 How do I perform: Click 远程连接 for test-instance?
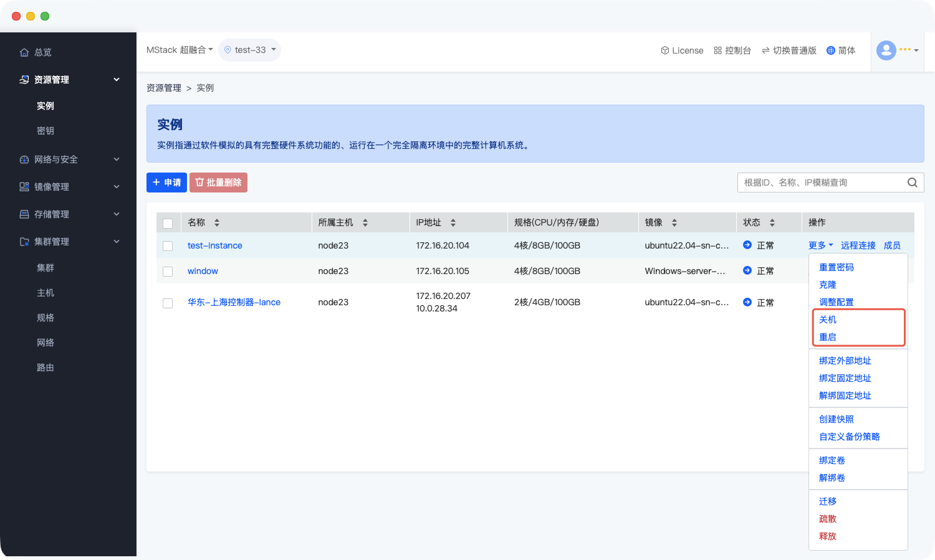(x=858, y=245)
